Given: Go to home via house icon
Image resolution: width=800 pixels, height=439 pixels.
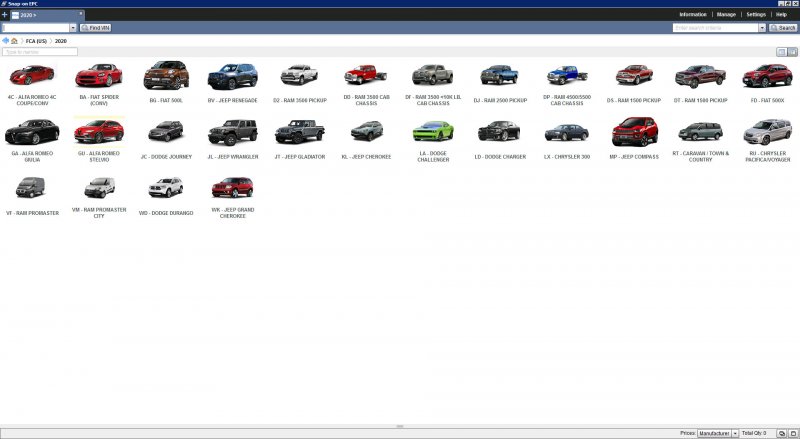Looking at the screenshot, I should point(14,41).
